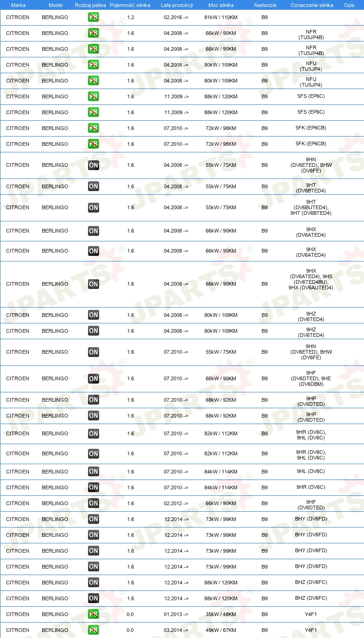Click the Moc silnika column header

tap(221, 5)
